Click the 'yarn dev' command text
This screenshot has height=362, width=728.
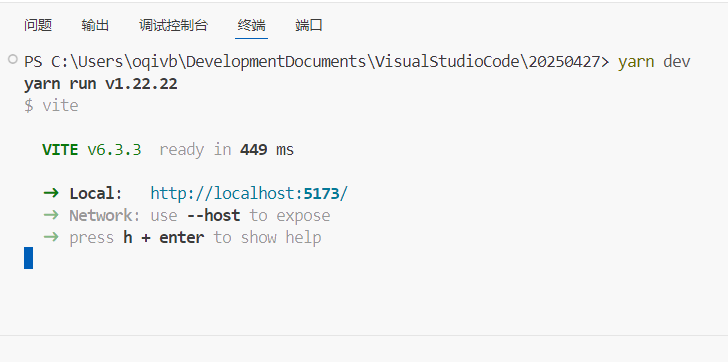point(654,62)
